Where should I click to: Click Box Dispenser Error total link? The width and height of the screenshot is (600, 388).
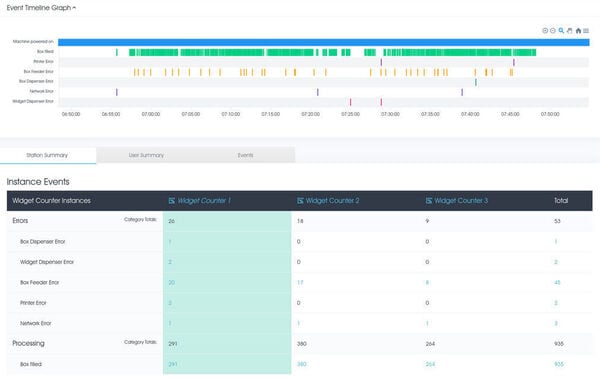coord(556,241)
